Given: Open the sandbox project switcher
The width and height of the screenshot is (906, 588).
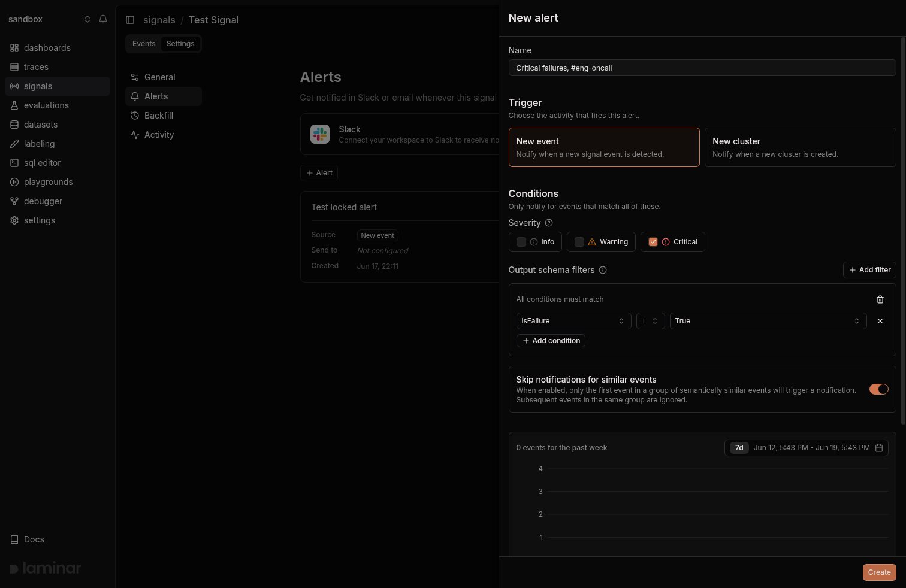Looking at the screenshot, I should (x=49, y=19).
